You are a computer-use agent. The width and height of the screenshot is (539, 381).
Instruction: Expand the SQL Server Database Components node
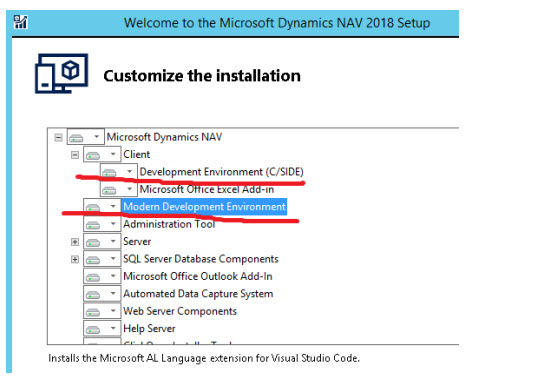(x=75, y=259)
